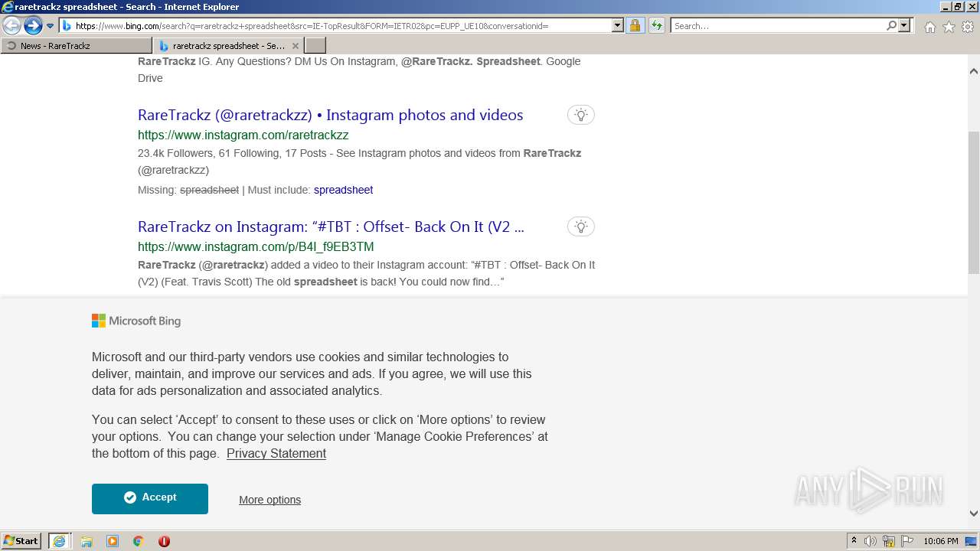Go forward with the browser Forward arrow
This screenshot has height=551, width=980.
click(33, 26)
